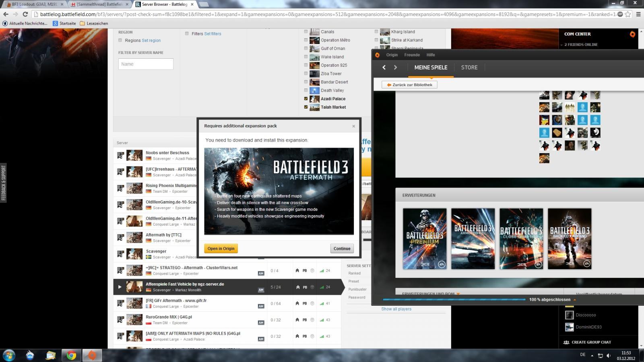Enable the Regions checkbox
Screen dimensions: 644x362
120,40
